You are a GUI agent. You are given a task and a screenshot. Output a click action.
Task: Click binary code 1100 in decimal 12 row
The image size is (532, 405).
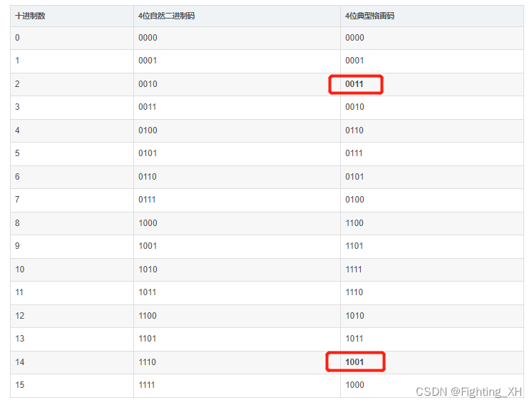click(148, 316)
